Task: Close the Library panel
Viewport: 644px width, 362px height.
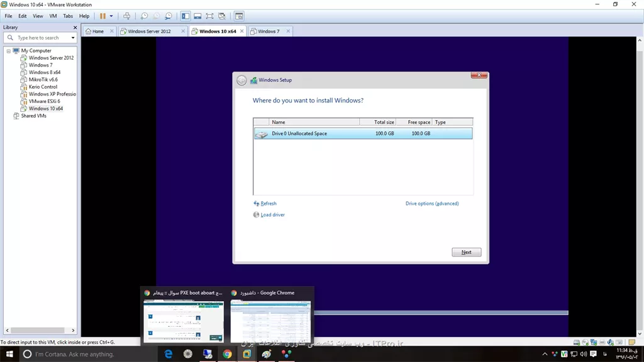Action: pos(75,28)
